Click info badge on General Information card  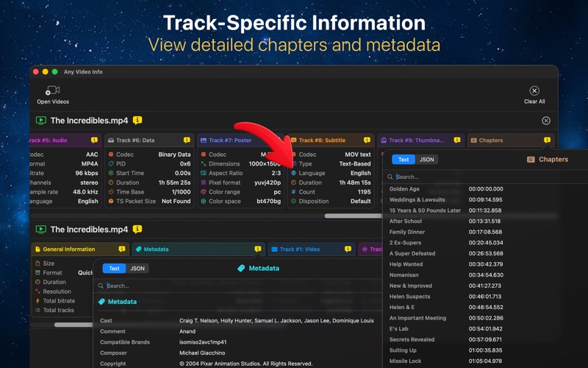coord(122,249)
